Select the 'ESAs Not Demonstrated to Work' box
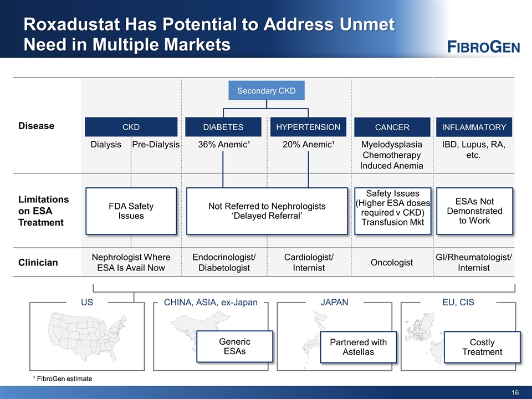This screenshot has width=532, height=399. [x=474, y=211]
